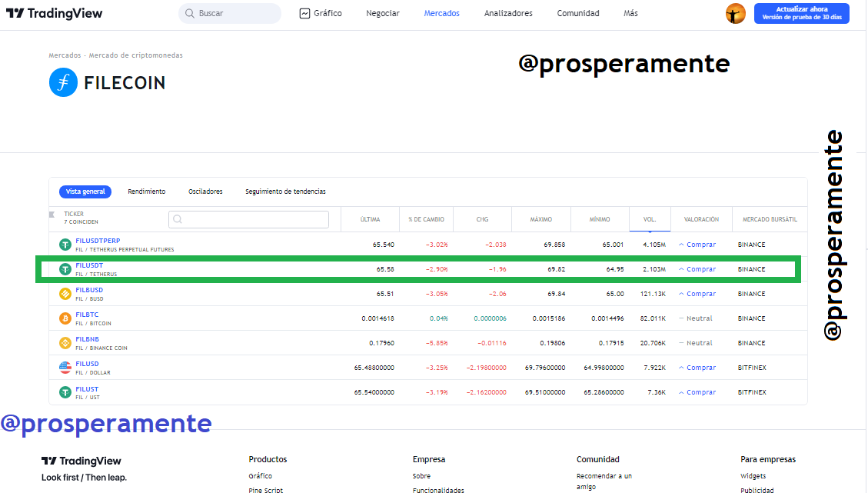The height and width of the screenshot is (493, 868).
Task: Open Gráfico chart from top navigation
Action: pos(321,13)
